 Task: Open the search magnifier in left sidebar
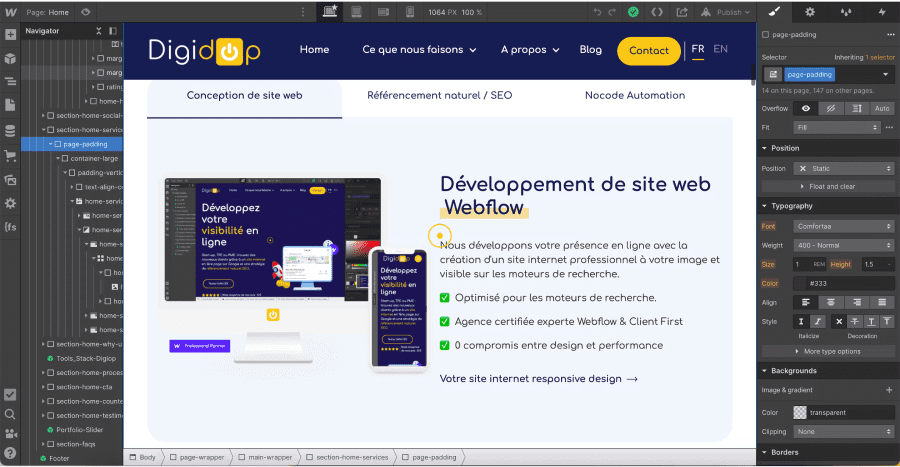[10, 414]
